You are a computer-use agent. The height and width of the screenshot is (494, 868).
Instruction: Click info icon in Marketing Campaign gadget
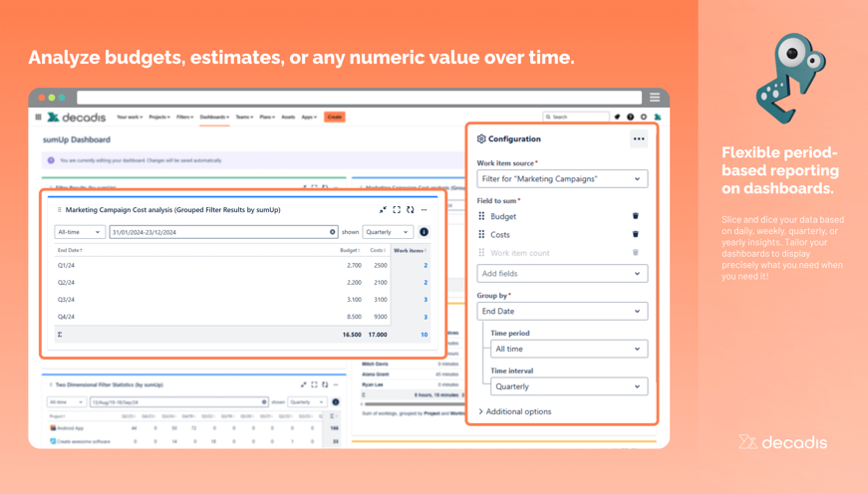[425, 232]
